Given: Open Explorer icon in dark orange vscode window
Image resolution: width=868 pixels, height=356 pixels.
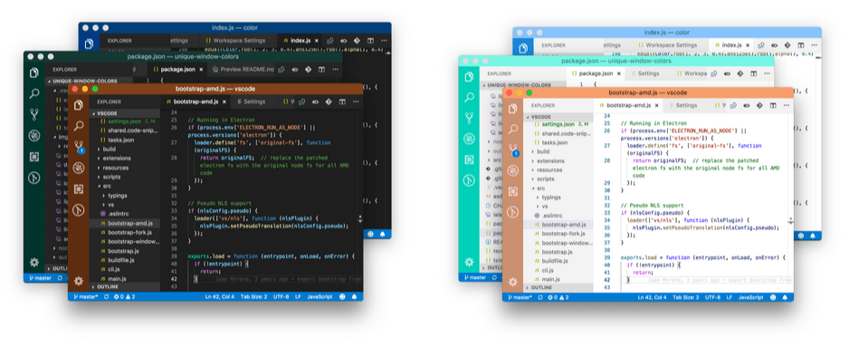Looking at the screenshot, I should pos(79,104).
